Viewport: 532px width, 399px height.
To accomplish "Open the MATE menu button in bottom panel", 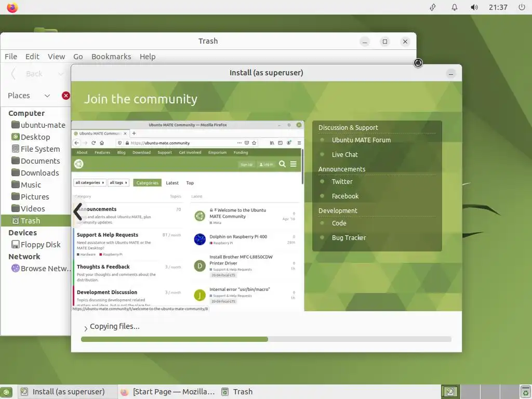I will pyautogui.click(x=6, y=392).
